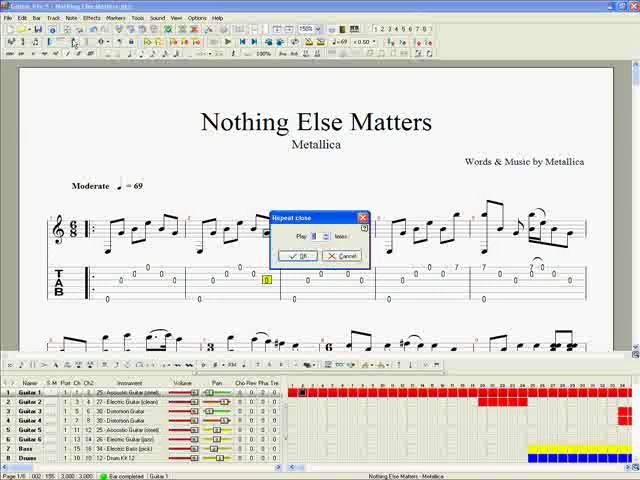Adjust Guitar 1 volume slider

pyautogui.click(x=183, y=393)
